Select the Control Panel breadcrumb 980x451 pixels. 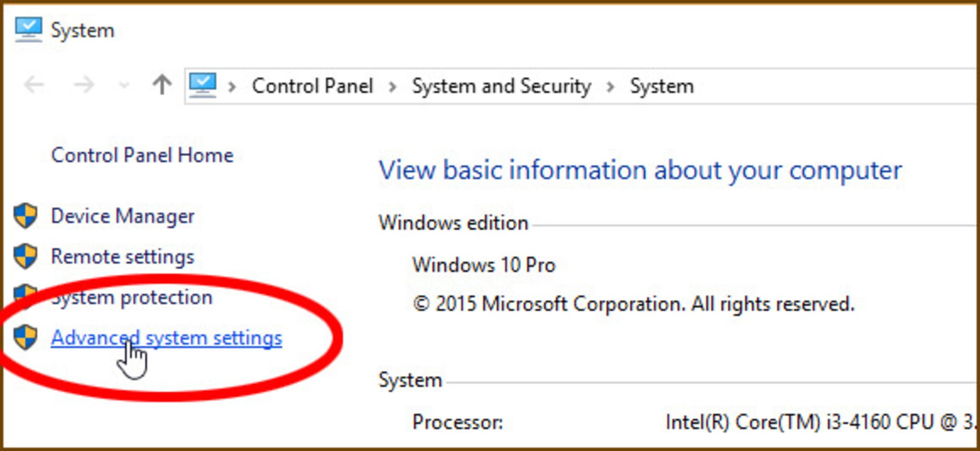[312, 86]
